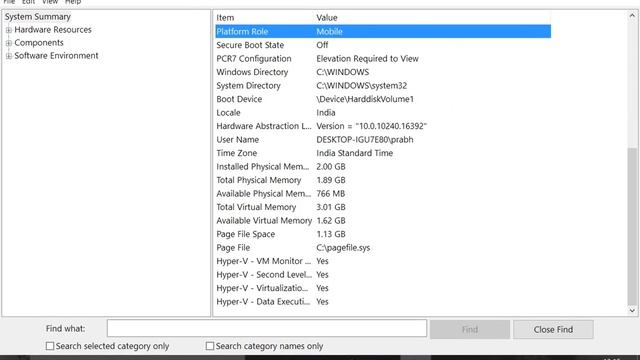Expand the Hardware Resources tree node
This screenshot has height=360, width=640.
[x=9, y=30]
